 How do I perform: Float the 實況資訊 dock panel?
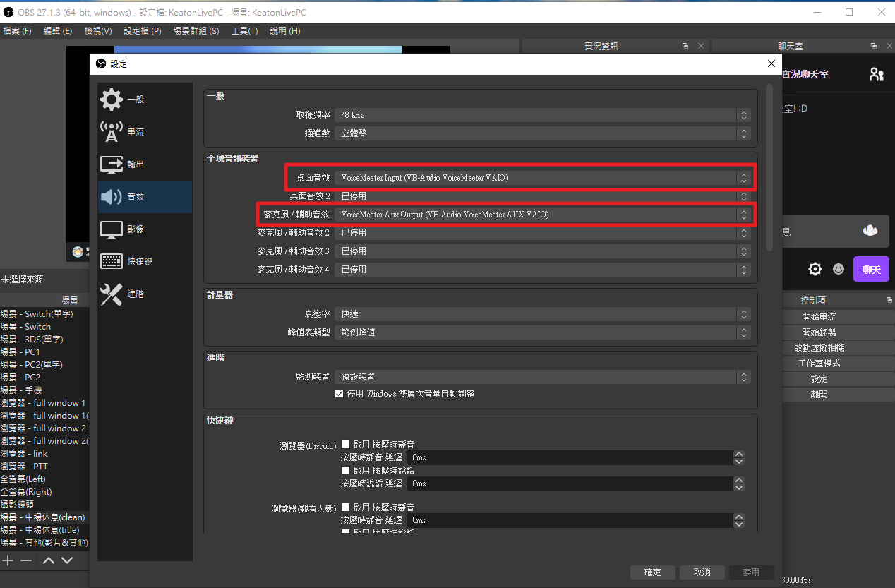point(685,46)
